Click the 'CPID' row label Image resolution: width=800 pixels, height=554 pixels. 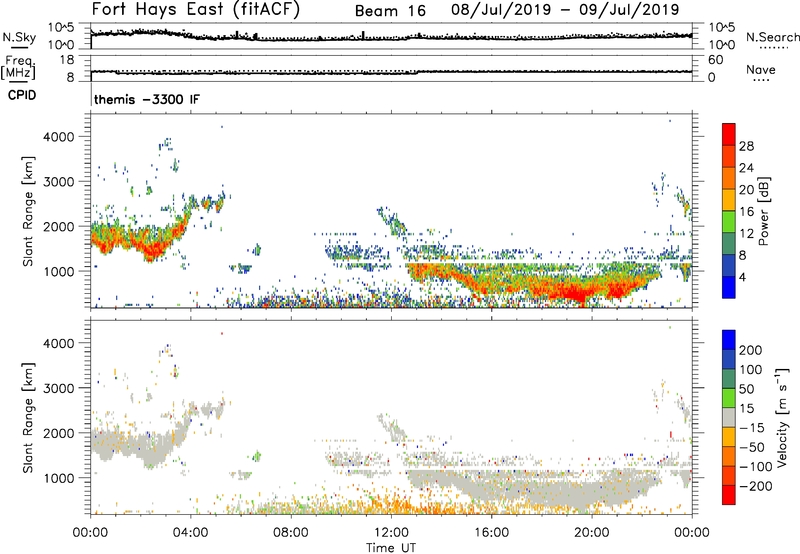[22, 95]
